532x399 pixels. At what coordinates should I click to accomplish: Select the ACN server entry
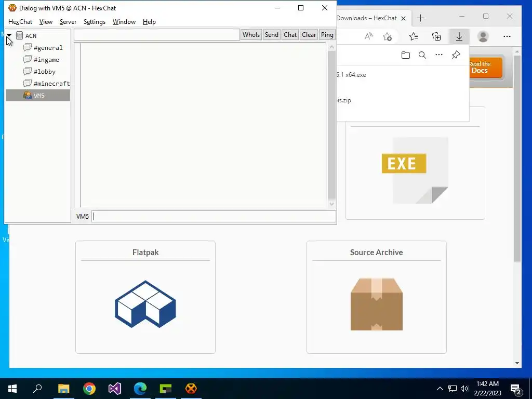click(x=31, y=36)
